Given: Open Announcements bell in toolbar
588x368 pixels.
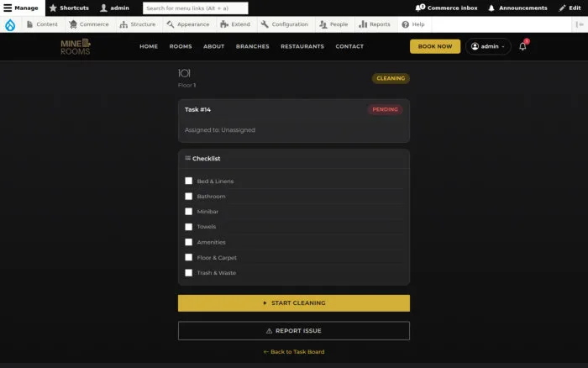Looking at the screenshot, I should click(x=491, y=8).
